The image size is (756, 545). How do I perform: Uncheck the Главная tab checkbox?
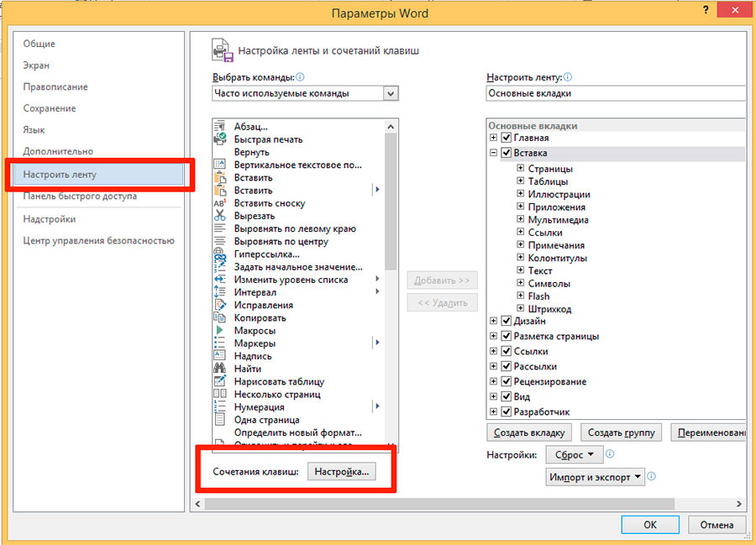[x=506, y=138]
